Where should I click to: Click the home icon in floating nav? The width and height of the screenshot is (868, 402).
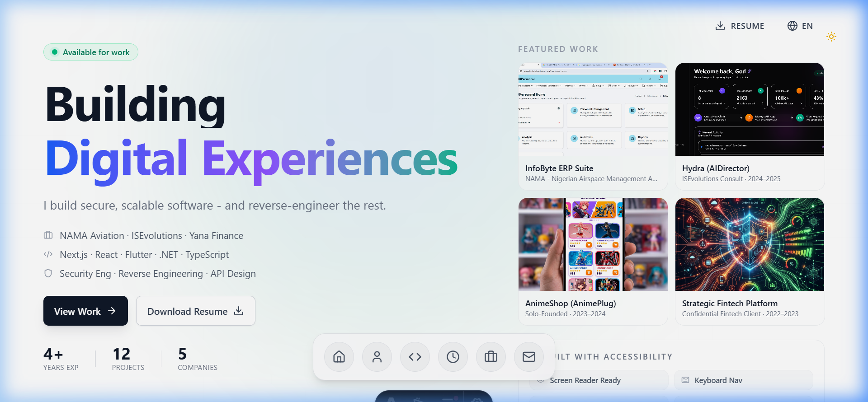pos(339,357)
